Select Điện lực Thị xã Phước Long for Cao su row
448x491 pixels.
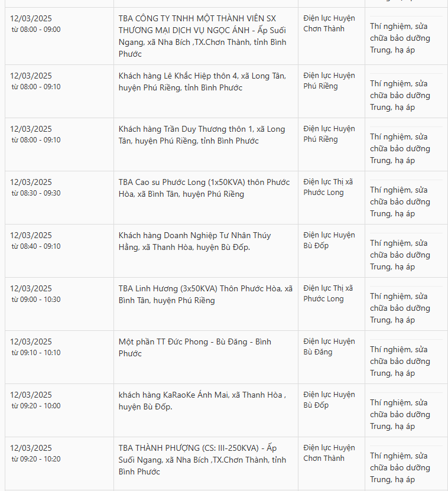[x=328, y=187]
